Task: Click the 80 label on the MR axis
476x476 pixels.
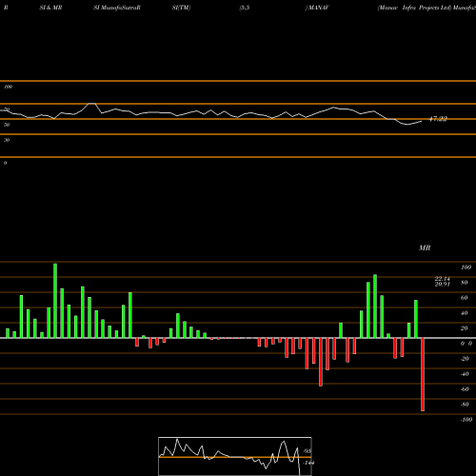Action: [x=465, y=283]
